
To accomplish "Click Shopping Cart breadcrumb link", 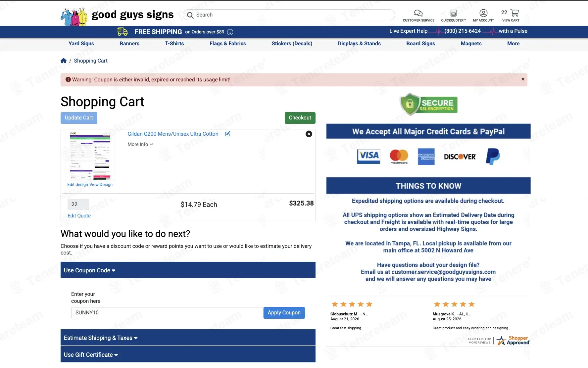I will (x=91, y=61).
